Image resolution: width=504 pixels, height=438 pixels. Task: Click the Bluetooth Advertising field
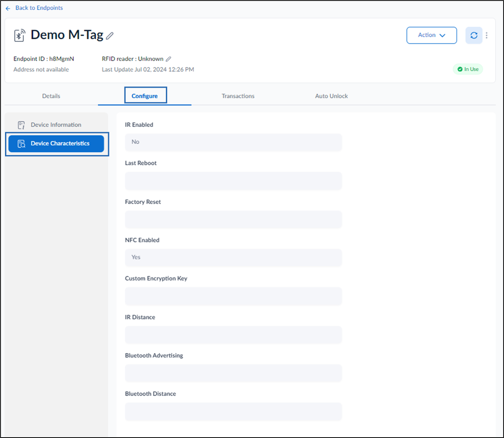(233, 373)
